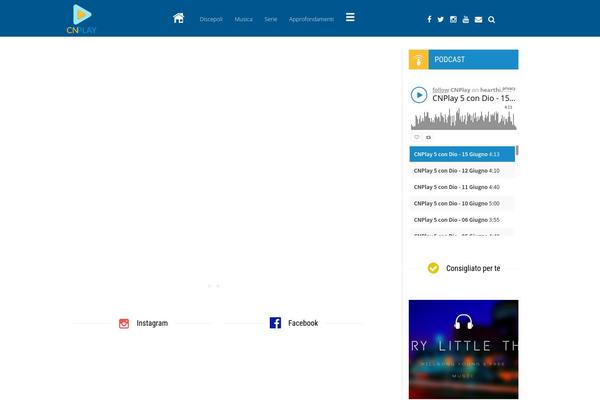This screenshot has width=600, height=400.
Task: Click the playlist scrollbar thumb
Action: click(517, 150)
